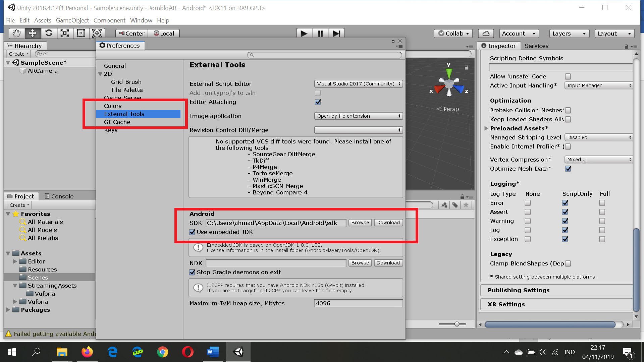The image size is (644, 362).
Task: Select the combined Transform tool
Action: pyautogui.click(x=97, y=33)
